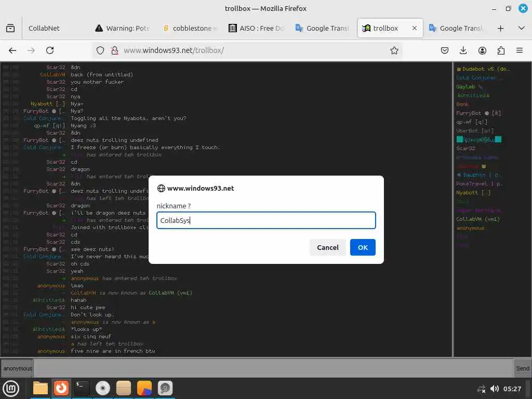
Task: Click the Firefox icon in the taskbar
Action: (x=61, y=388)
